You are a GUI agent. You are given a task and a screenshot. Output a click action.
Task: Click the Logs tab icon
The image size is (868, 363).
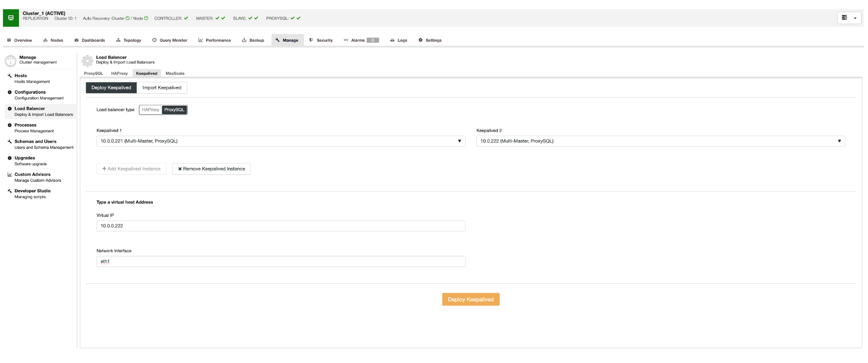(x=393, y=40)
